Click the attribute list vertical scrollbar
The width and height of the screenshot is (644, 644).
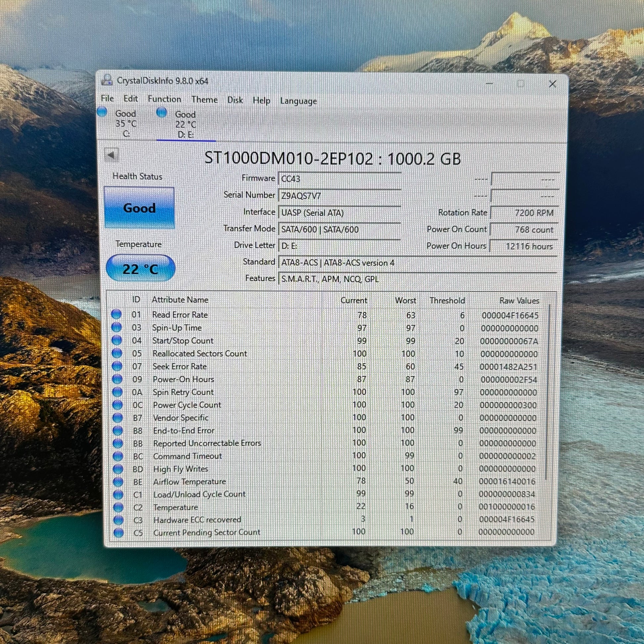(547, 392)
